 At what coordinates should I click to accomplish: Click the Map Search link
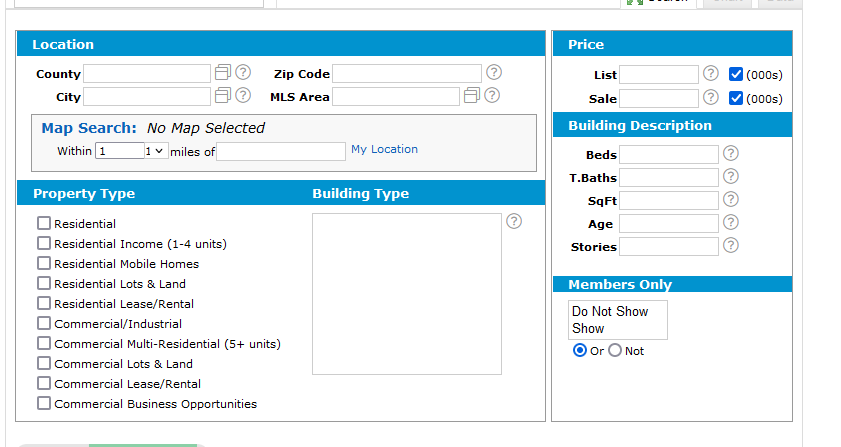pyautogui.click(x=89, y=128)
